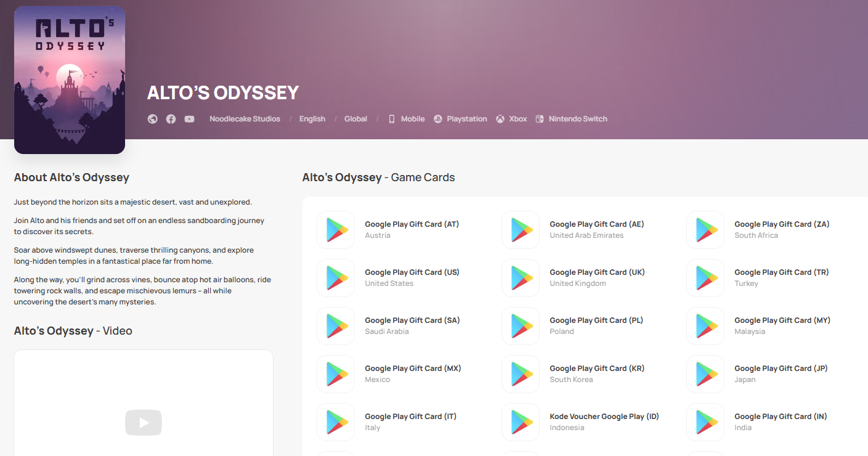Click Google Play icon for Austria card
This screenshot has width=868, height=456.
click(x=336, y=230)
